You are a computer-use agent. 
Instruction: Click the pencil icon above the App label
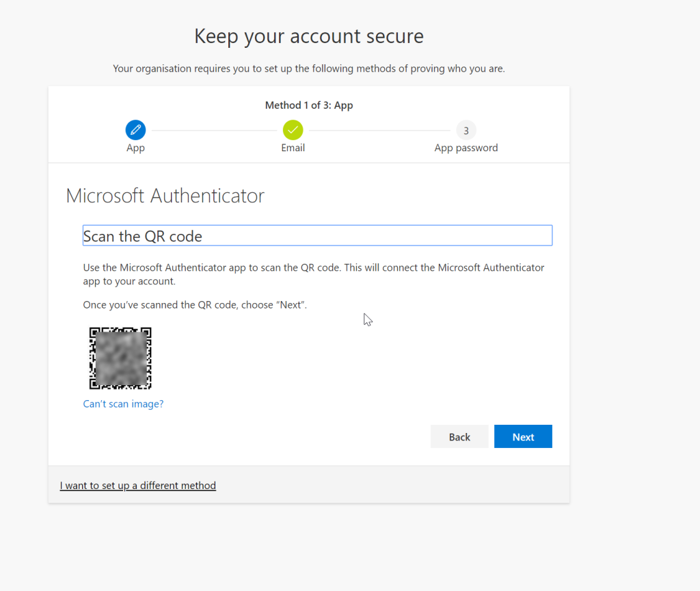pos(135,129)
